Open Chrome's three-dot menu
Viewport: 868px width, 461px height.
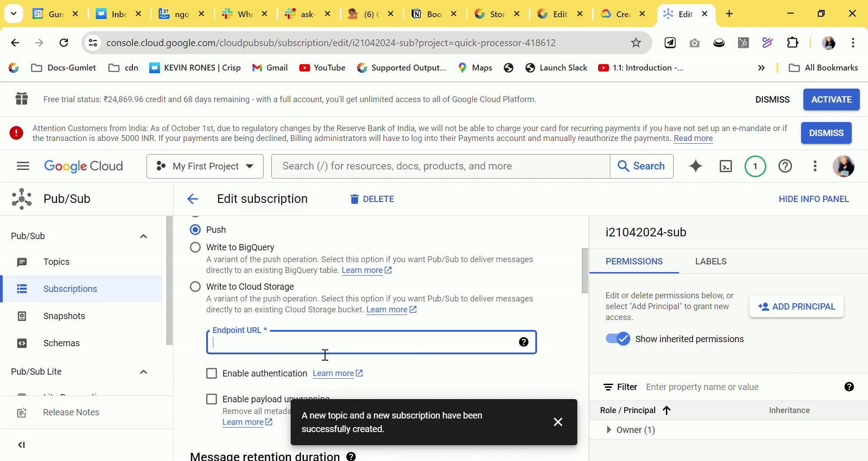pyautogui.click(x=853, y=43)
